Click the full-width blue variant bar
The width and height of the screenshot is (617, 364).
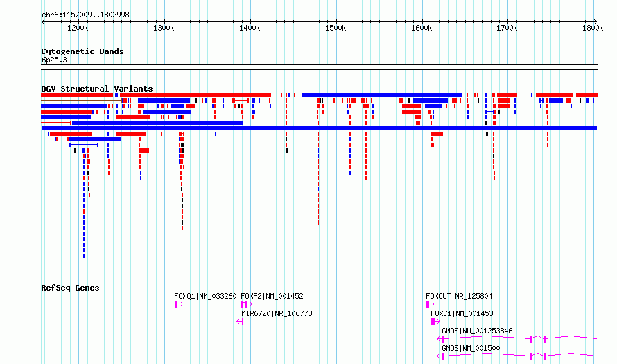point(319,128)
